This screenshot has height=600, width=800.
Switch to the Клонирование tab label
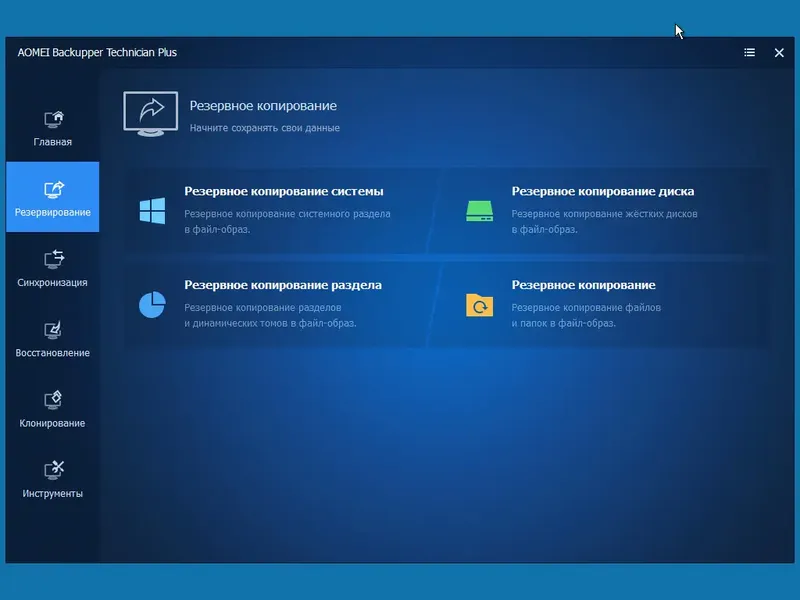[x=53, y=423]
